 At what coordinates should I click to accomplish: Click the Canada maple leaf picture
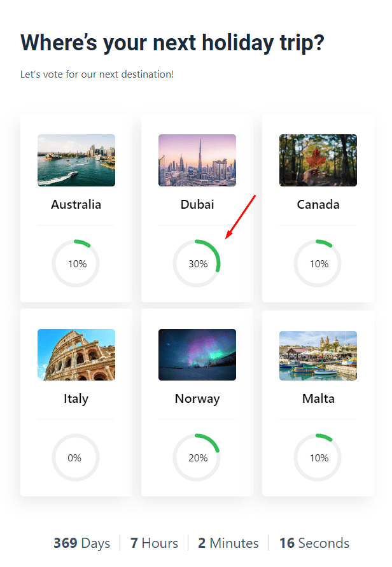(x=318, y=160)
